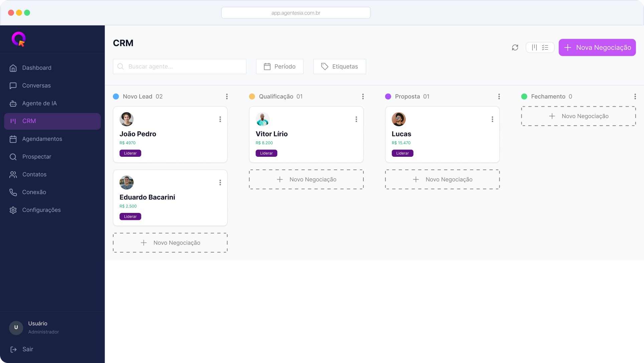The height and width of the screenshot is (363, 644).
Task: Go to Conversas in the sidebar
Action: tap(36, 86)
